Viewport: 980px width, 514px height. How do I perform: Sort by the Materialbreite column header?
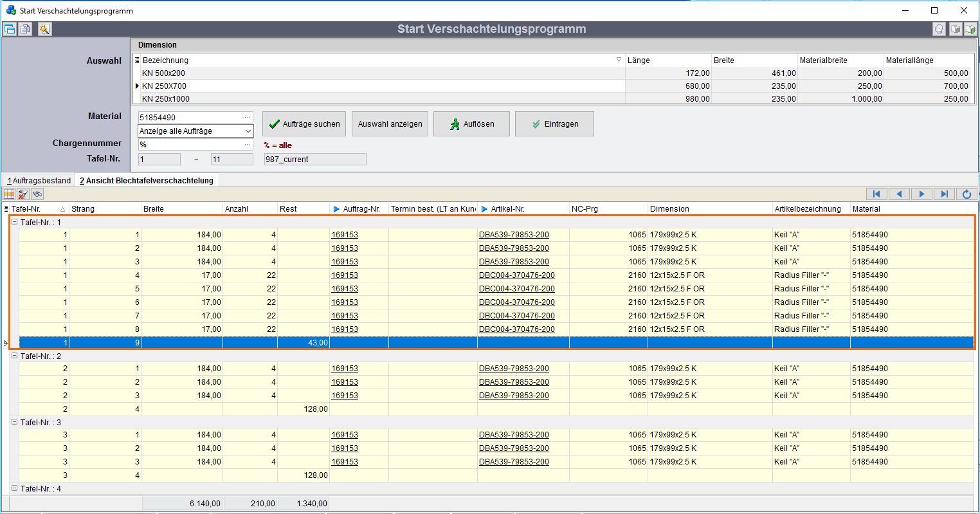point(840,60)
